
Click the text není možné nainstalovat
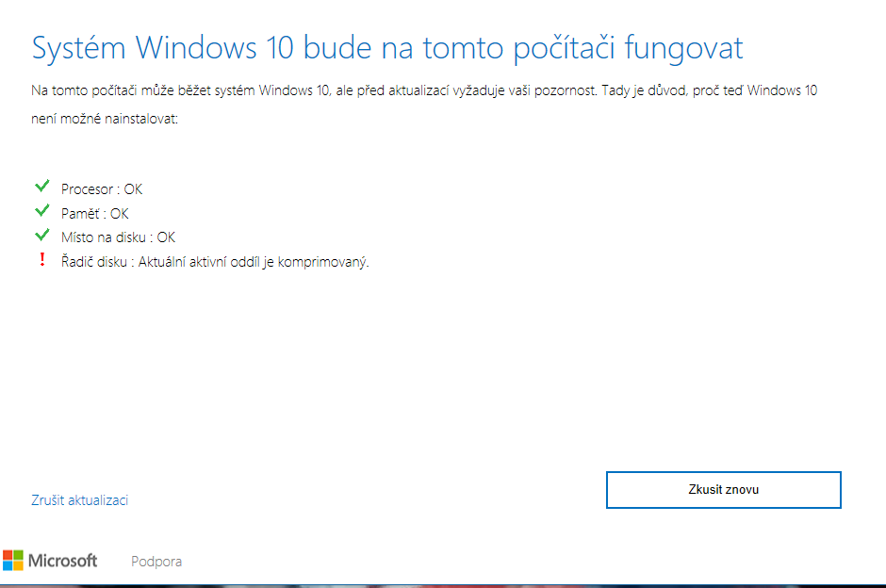105,119
